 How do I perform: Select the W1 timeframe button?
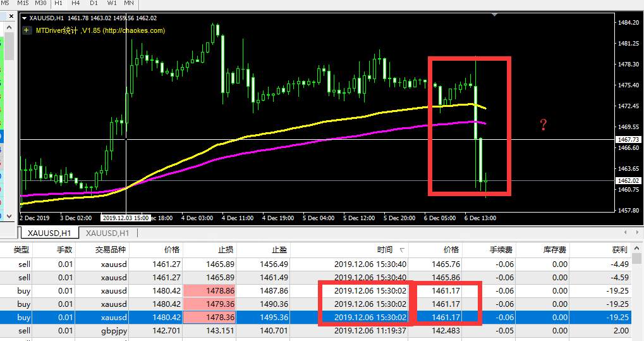(x=112, y=3)
